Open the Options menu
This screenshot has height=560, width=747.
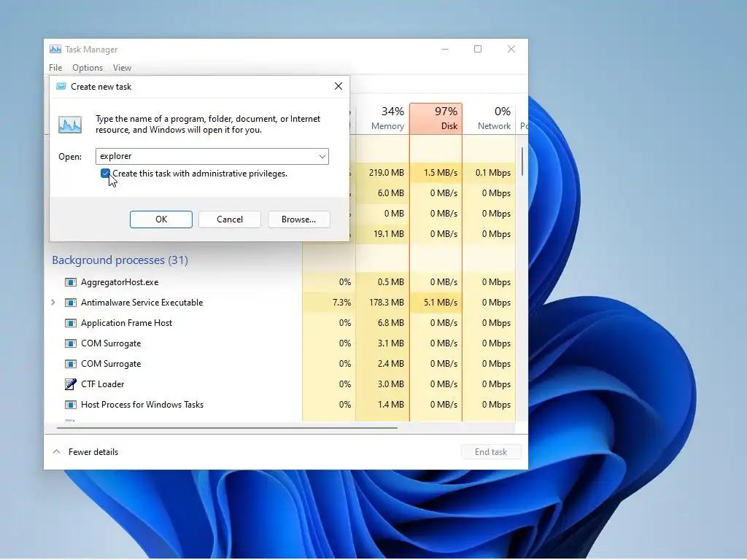click(88, 68)
